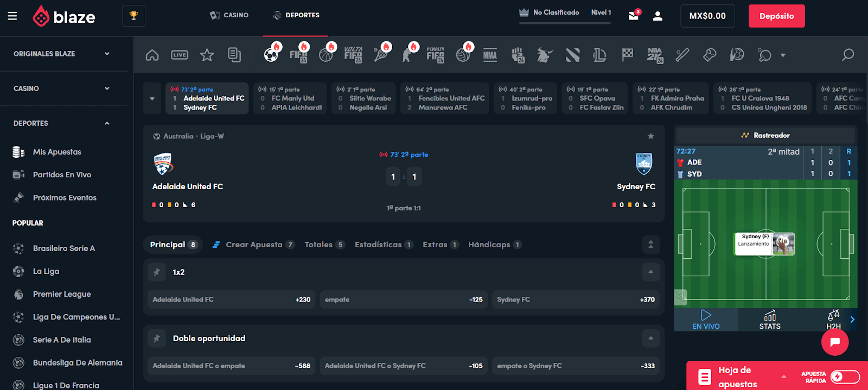Click the EN VIVO tracker tab
This screenshot has height=390, width=868.
[706, 319]
